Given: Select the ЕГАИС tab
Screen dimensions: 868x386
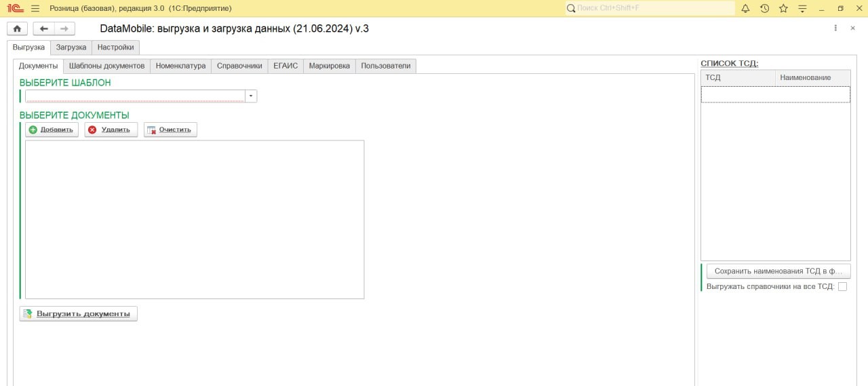Looking at the screenshot, I should pyautogui.click(x=285, y=66).
